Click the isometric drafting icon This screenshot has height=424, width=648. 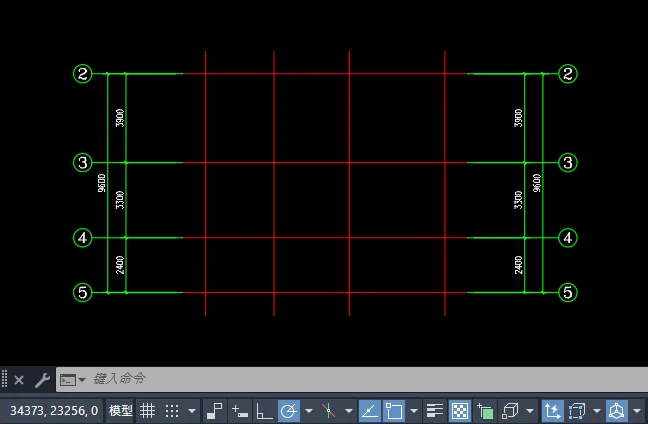click(x=328, y=410)
